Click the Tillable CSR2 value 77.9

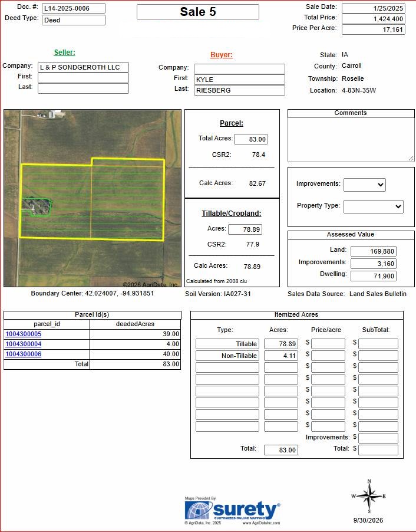253,244
